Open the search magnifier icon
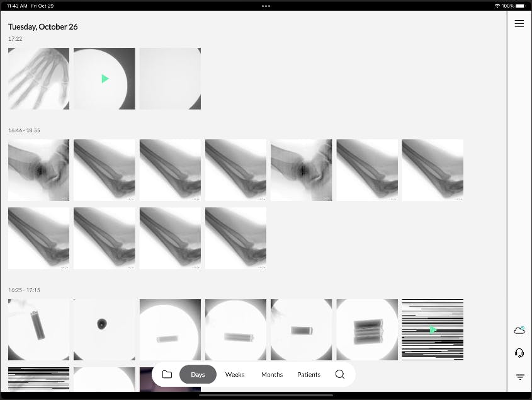The image size is (532, 400). tap(339, 374)
